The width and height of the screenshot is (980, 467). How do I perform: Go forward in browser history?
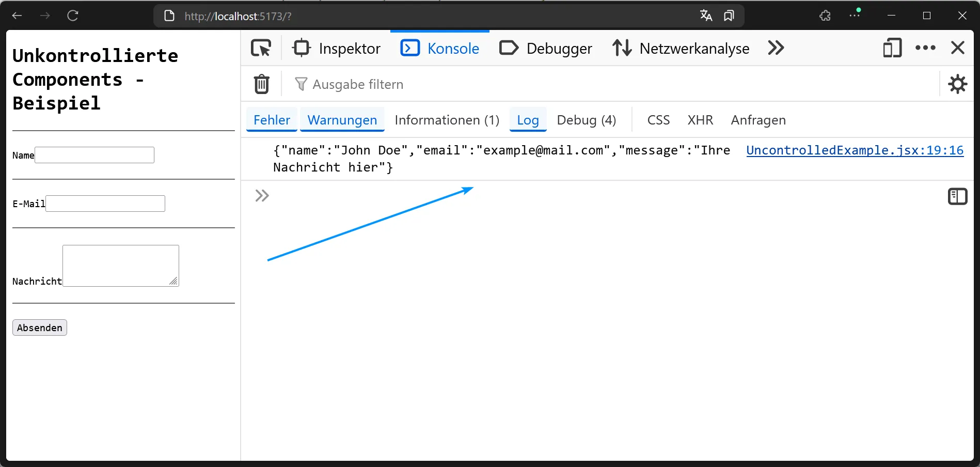(x=45, y=15)
